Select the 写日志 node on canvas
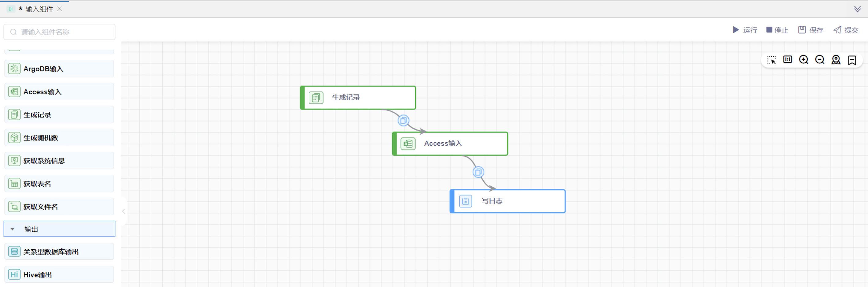The height and width of the screenshot is (287, 868). coord(508,201)
